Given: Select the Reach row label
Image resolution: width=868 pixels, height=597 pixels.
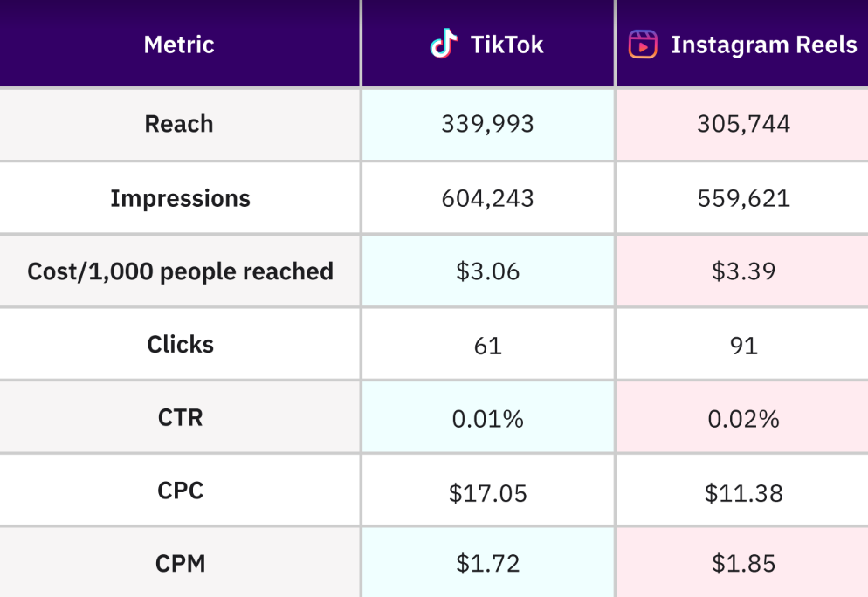Looking at the screenshot, I should 179,124.
